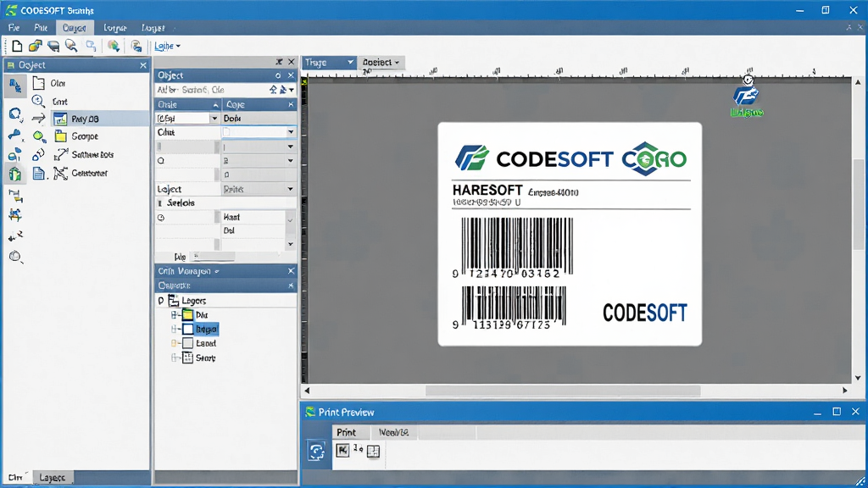Select the Pary DB chart icon
Image resolution: width=868 pixels, height=488 pixels.
[60, 119]
